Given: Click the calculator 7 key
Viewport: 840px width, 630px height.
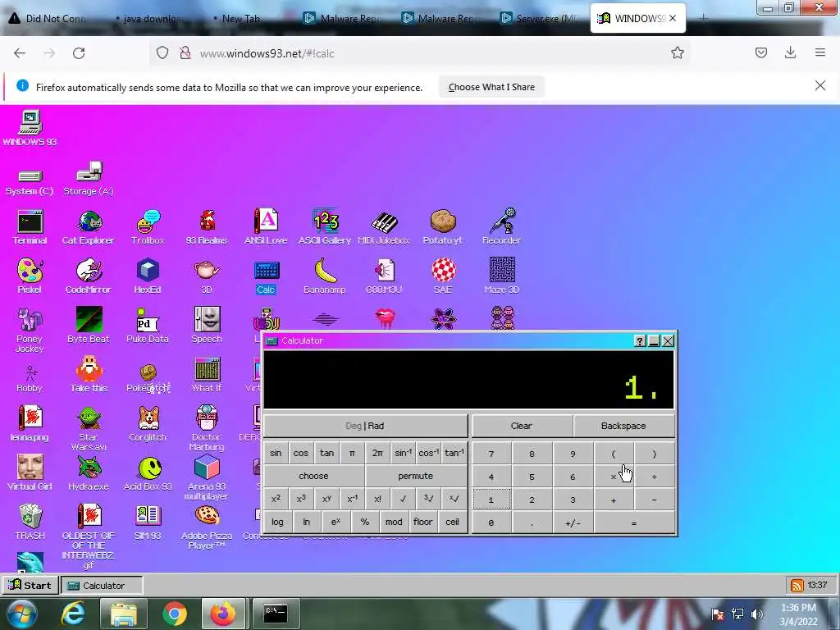Looking at the screenshot, I should coord(491,454).
